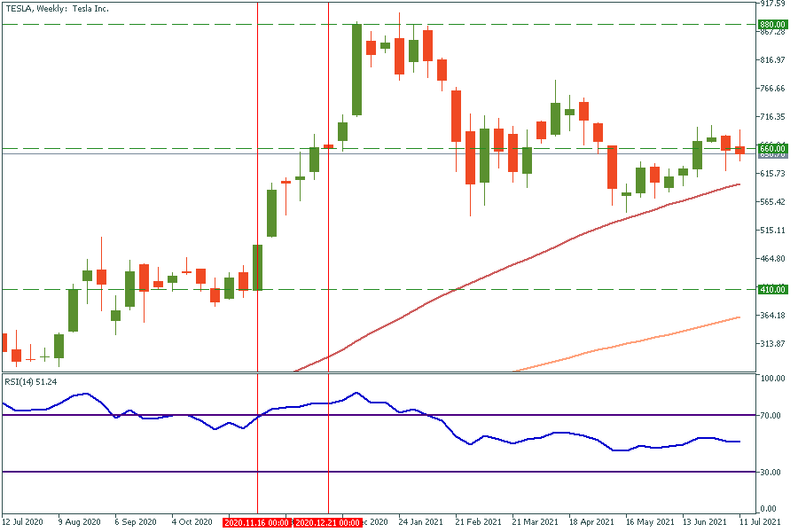Click the RSI(14) 51.24 indicator label
Viewport: 798px width, 532px height.
coord(30,382)
